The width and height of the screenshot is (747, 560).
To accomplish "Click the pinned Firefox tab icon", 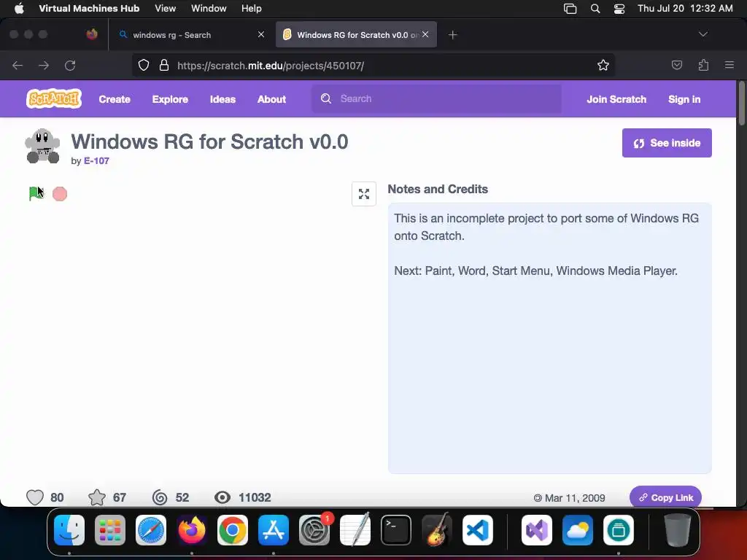I will coord(92,34).
